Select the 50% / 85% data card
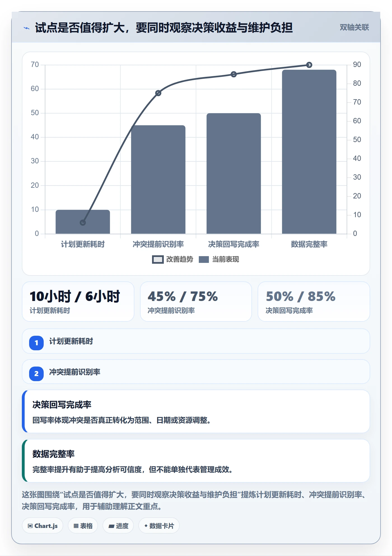The height and width of the screenshot is (556, 392). click(x=314, y=302)
